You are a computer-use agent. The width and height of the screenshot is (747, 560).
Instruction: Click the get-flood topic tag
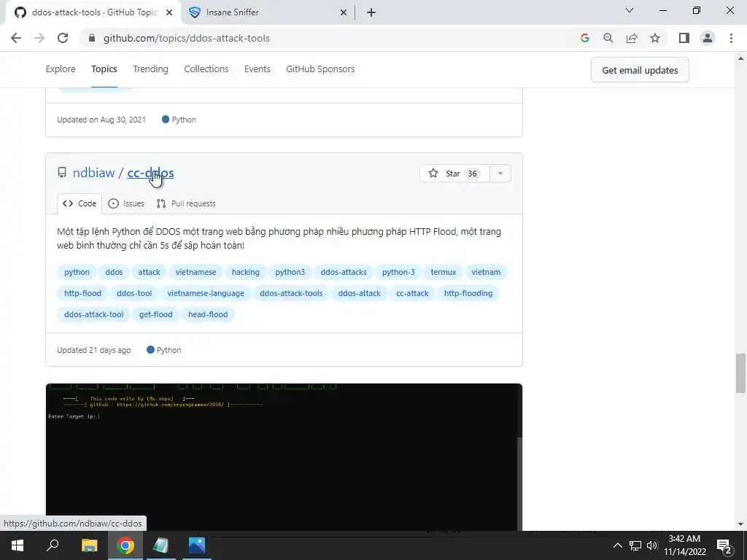click(x=156, y=314)
